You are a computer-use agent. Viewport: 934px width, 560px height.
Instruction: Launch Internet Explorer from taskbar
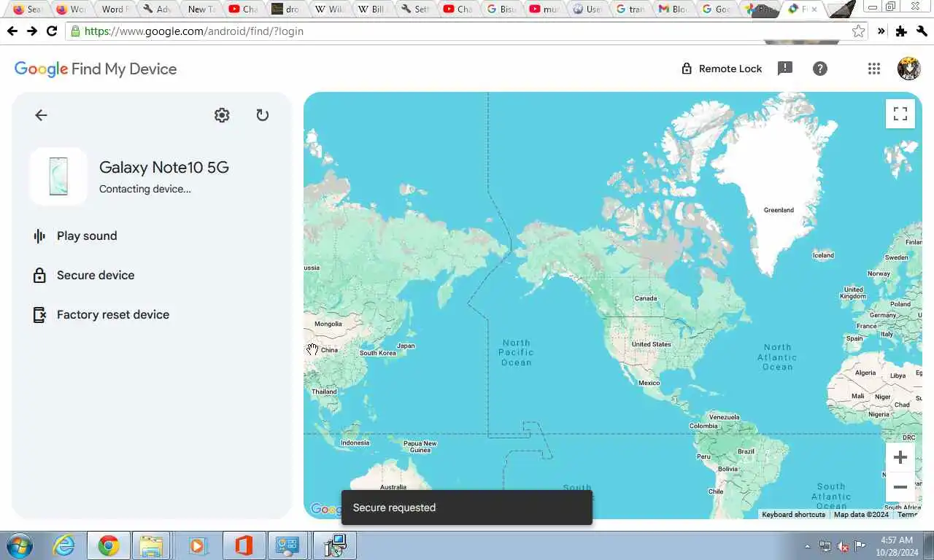(64, 545)
